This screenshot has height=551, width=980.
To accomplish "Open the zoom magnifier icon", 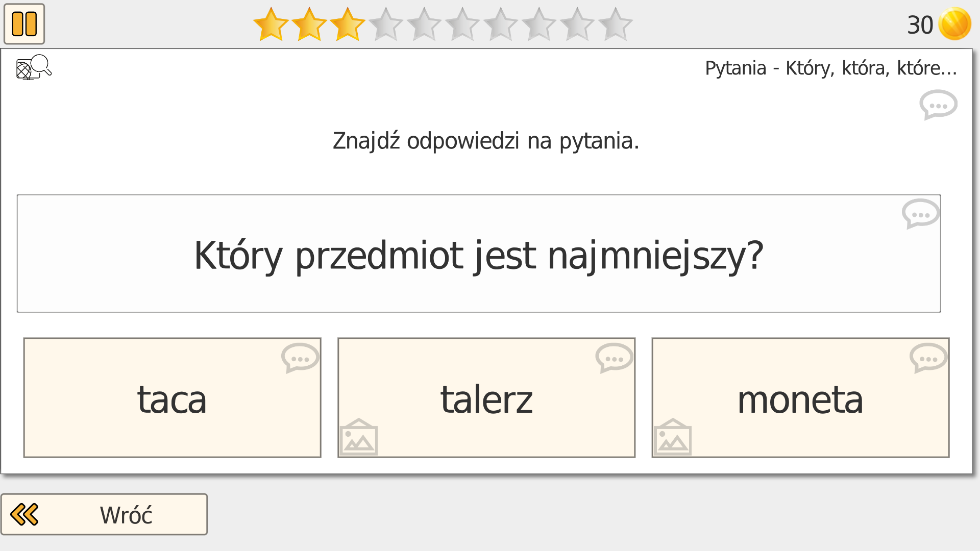I will [x=33, y=67].
